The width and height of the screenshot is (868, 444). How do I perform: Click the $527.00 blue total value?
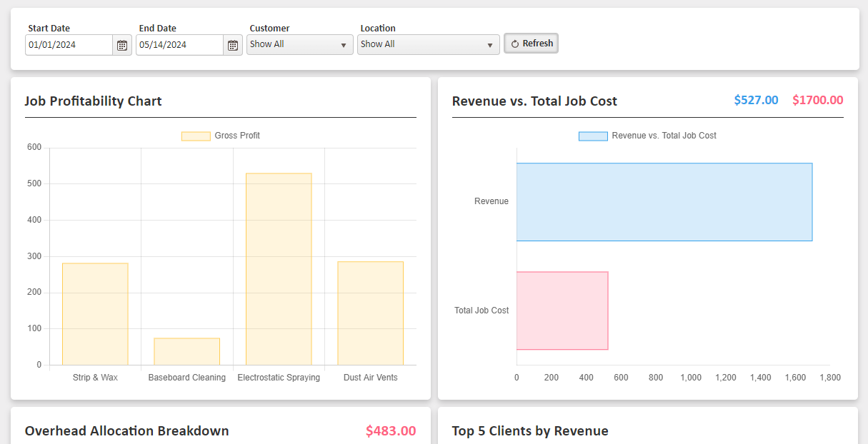pos(756,101)
